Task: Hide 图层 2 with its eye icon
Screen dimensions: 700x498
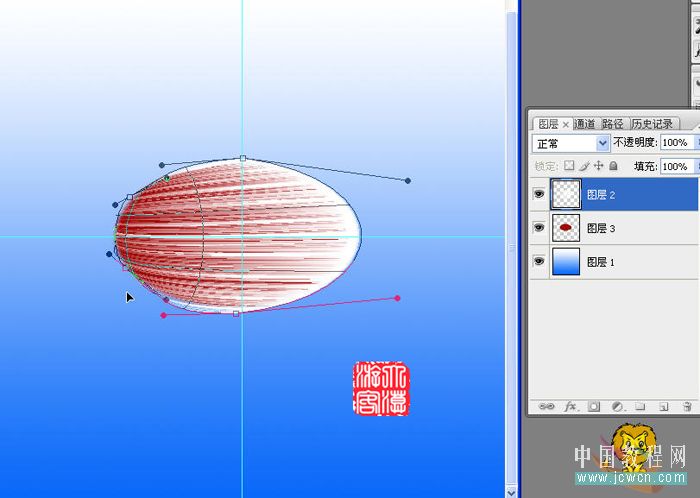Action: point(539,194)
